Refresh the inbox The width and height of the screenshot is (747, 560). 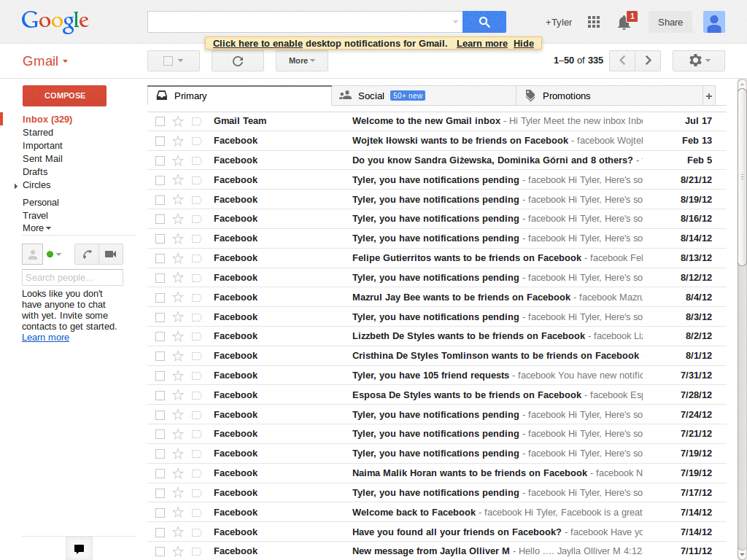(x=237, y=61)
